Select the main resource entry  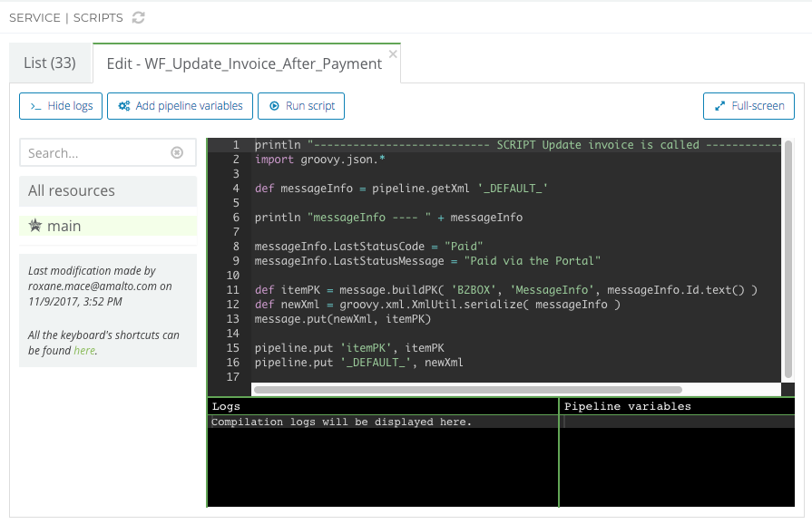64,225
